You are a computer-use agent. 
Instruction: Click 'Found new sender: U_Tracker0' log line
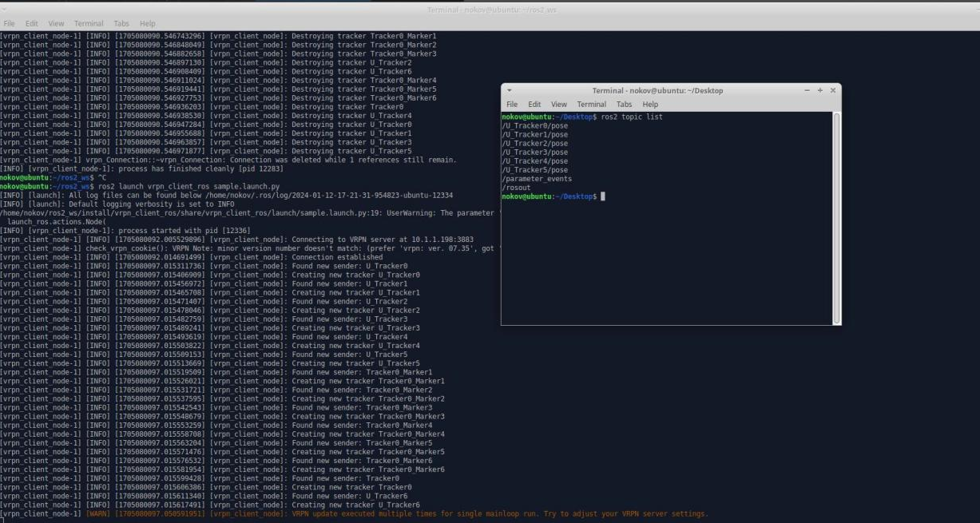coord(204,266)
